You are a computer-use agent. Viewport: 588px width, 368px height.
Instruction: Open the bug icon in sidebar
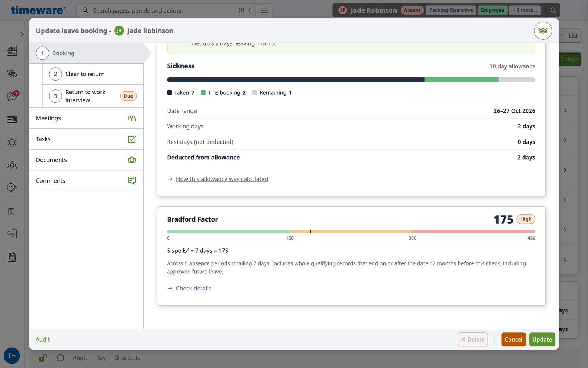click(x=12, y=73)
